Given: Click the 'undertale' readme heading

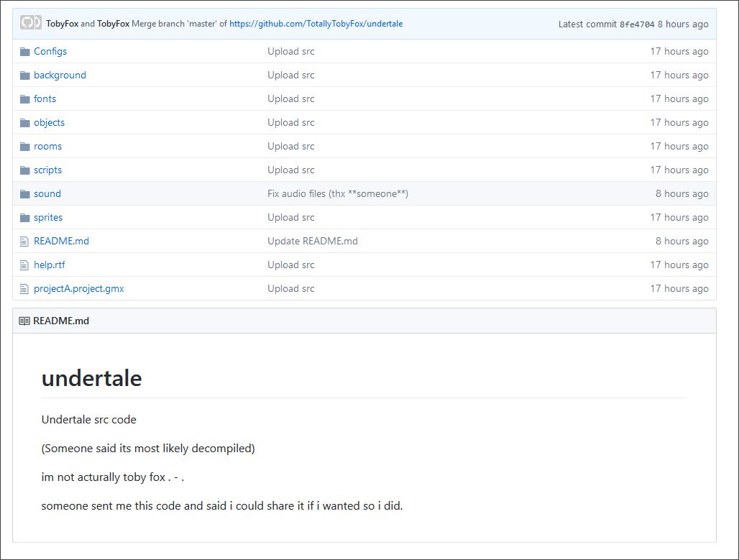Looking at the screenshot, I should click(91, 378).
